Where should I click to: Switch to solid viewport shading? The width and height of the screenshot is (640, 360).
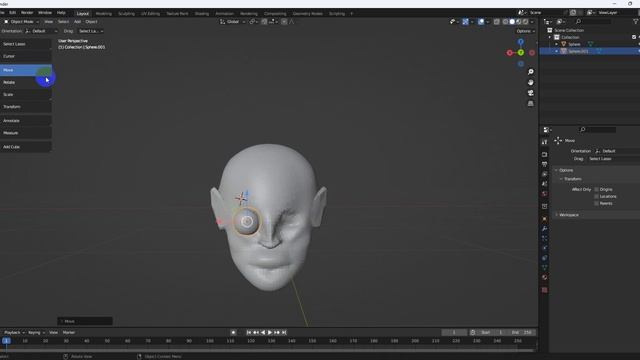(512, 22)
